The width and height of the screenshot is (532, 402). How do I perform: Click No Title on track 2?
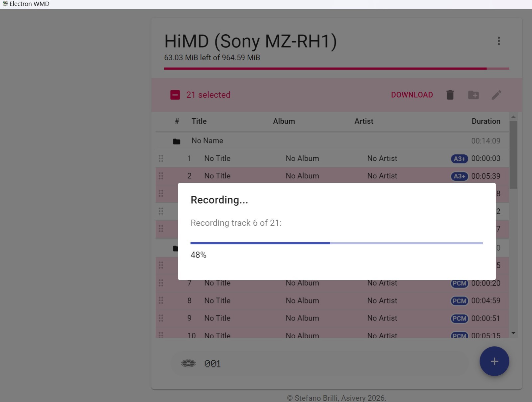point(217,176)
